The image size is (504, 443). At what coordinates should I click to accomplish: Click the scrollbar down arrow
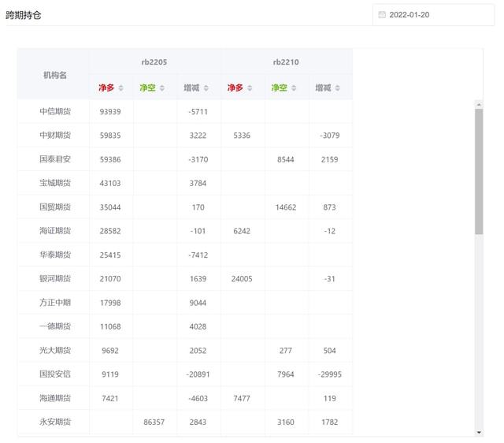tap(479, 433)
